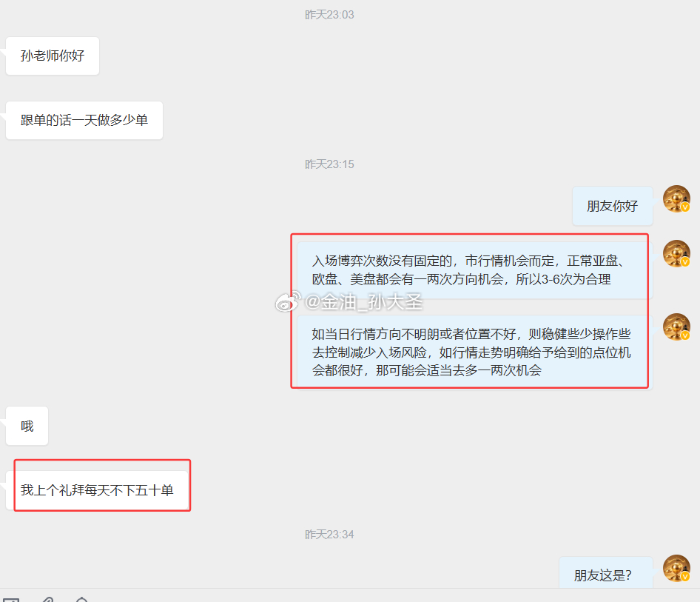Select the "跟单的话一天做多少单" message
Viewport: 700px width, 602px height.
point(84,120)
